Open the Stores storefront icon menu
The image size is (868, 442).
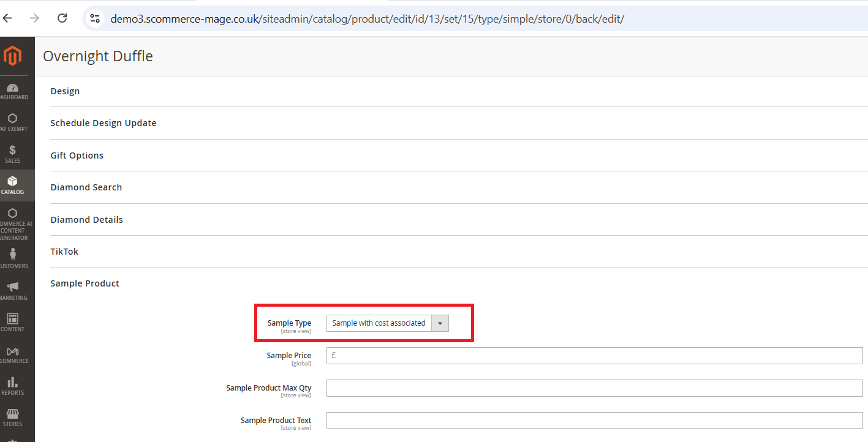pos(12,417)
